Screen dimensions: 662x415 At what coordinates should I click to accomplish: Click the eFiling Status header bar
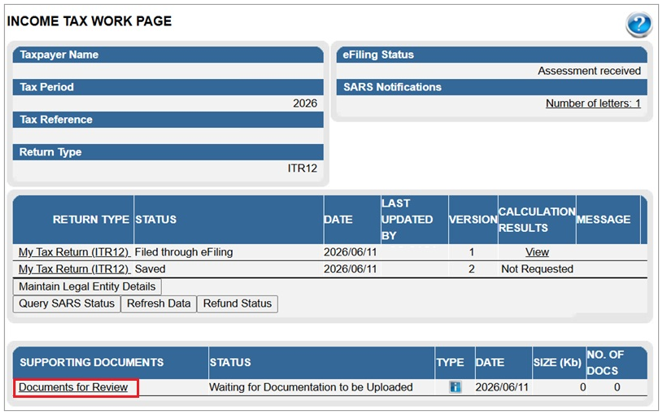point(492,55)
